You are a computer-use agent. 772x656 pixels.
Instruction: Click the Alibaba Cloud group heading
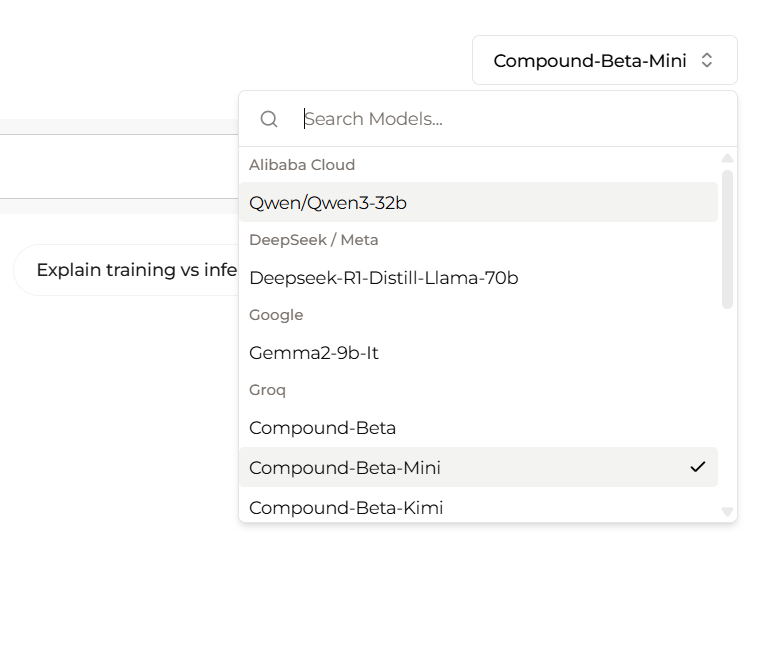pyautogui.click(x=302, y=164)
